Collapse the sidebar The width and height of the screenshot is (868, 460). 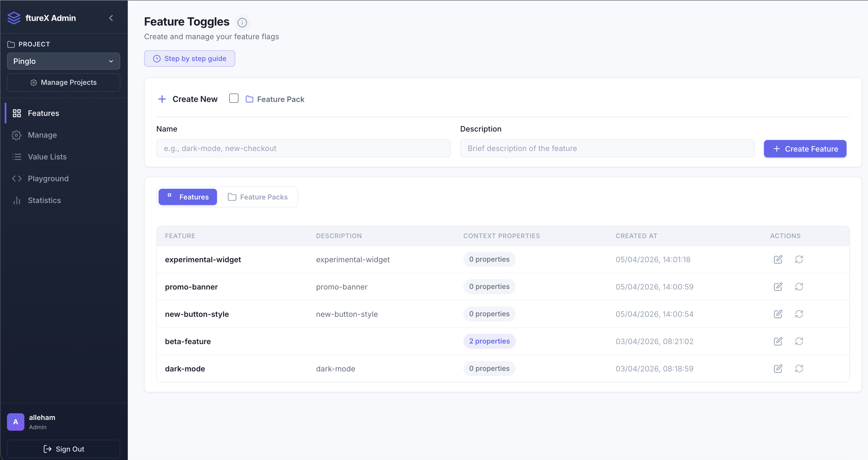point(111,18)
